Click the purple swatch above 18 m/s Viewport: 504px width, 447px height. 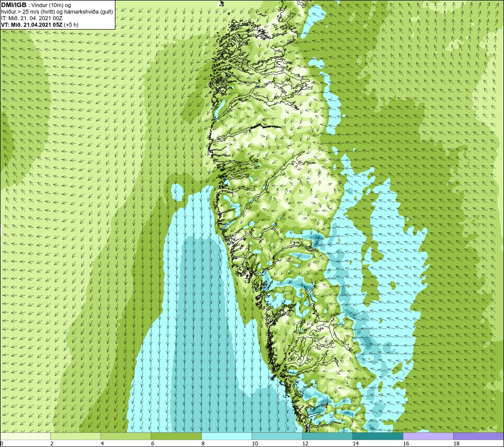(478, 436)
